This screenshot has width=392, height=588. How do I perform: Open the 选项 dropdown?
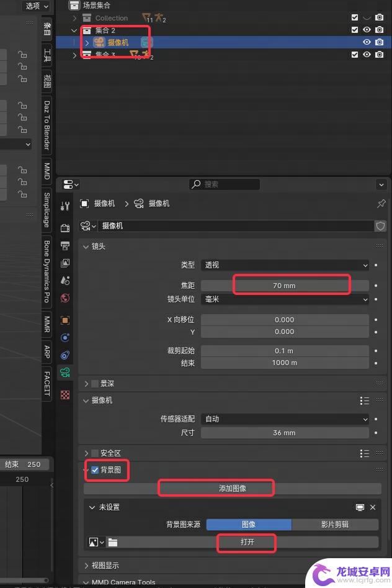coord(37,6)
